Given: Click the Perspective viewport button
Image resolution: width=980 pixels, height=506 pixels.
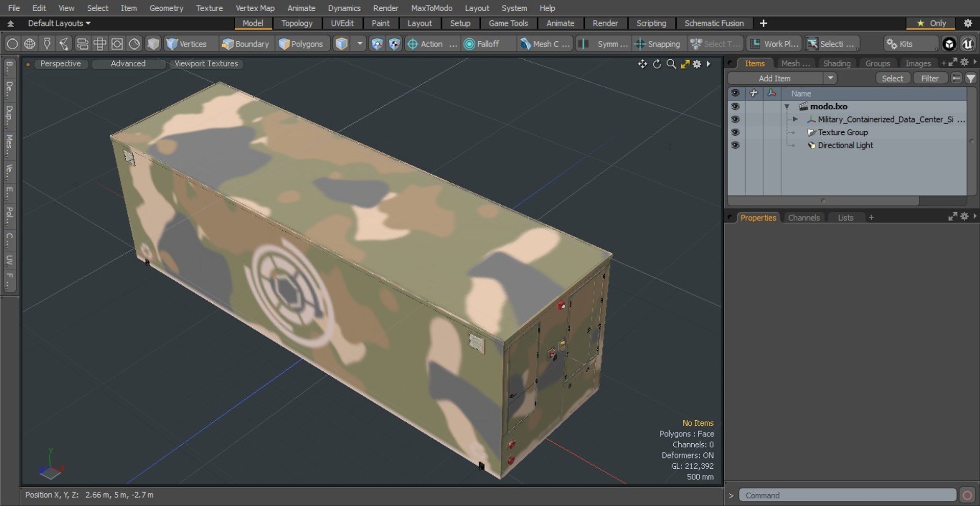Looking at the screenshot, I should [x=61, y=63].
